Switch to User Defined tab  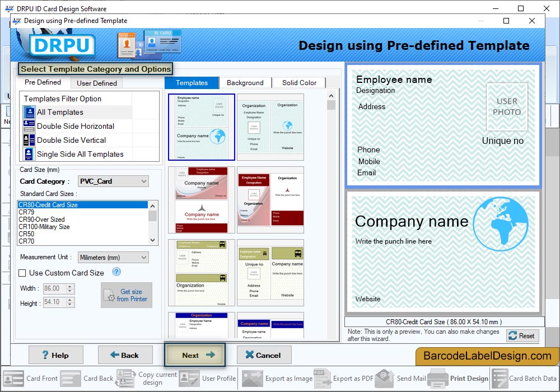pos(97,83)
